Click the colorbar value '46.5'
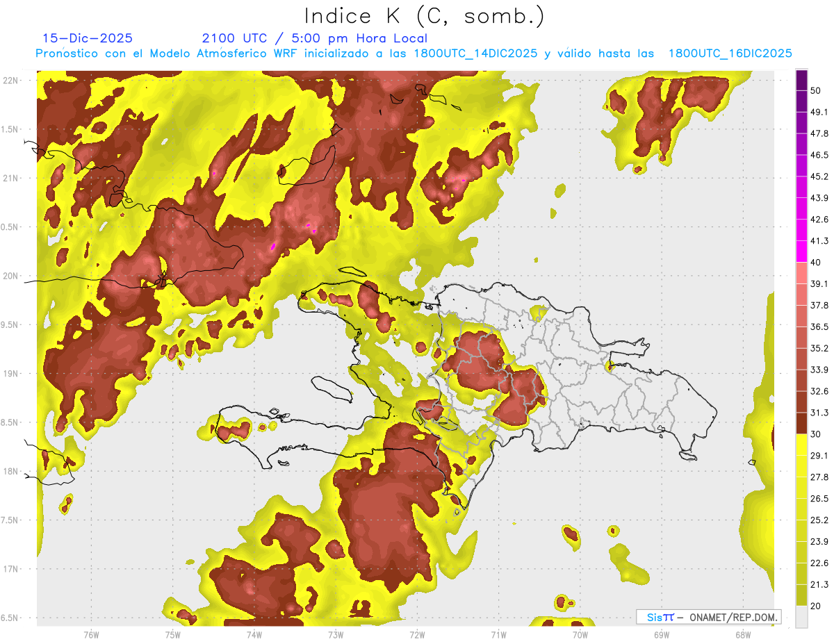Viewport: 834px width, 644px height. point(819,155)
